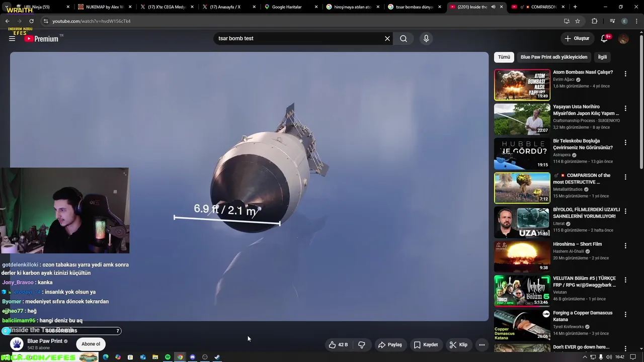Open options for Forging a Copper Damascus Katana

coord(625,315)
